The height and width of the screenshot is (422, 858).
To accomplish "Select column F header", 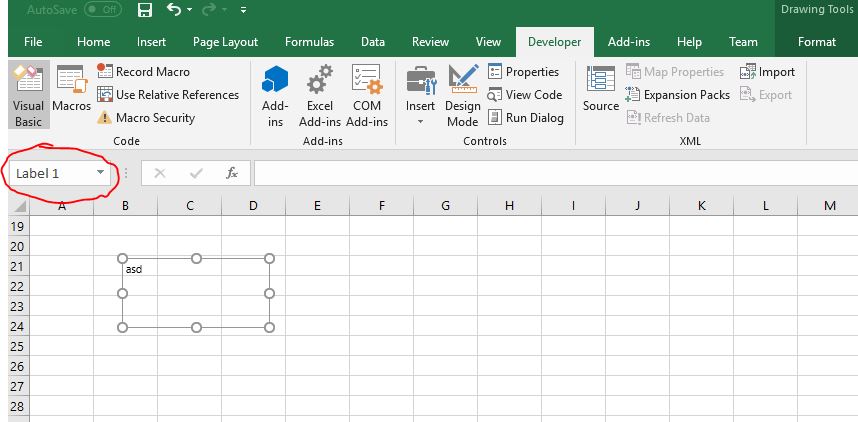I will coord(381,206).
